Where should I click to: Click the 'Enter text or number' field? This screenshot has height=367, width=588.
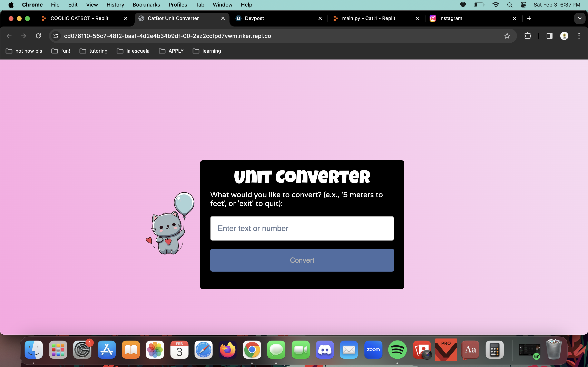(302, 228)
